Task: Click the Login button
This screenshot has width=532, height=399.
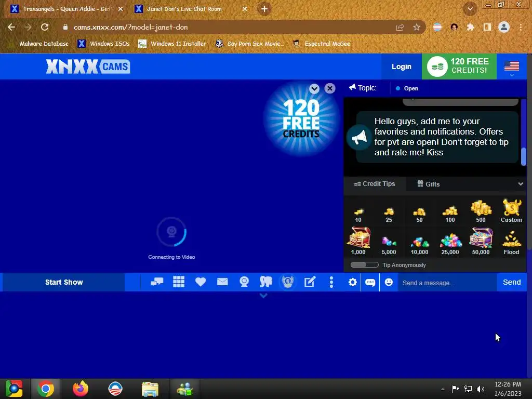Action: pos(402,66)
